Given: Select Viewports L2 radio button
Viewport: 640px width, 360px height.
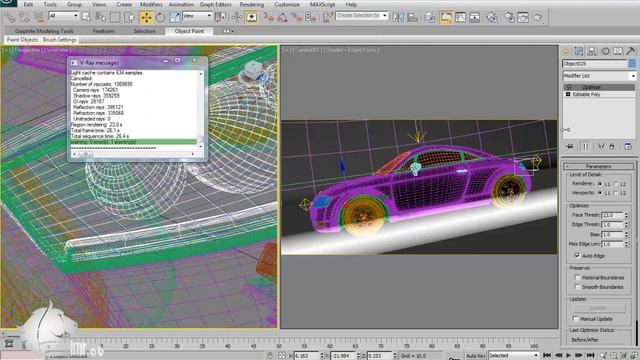Looking at the screenshot, I should pos(616,193).
